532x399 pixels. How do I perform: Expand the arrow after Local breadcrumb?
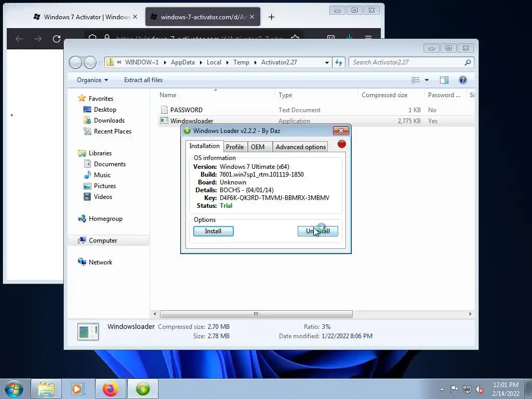[227, 62]
